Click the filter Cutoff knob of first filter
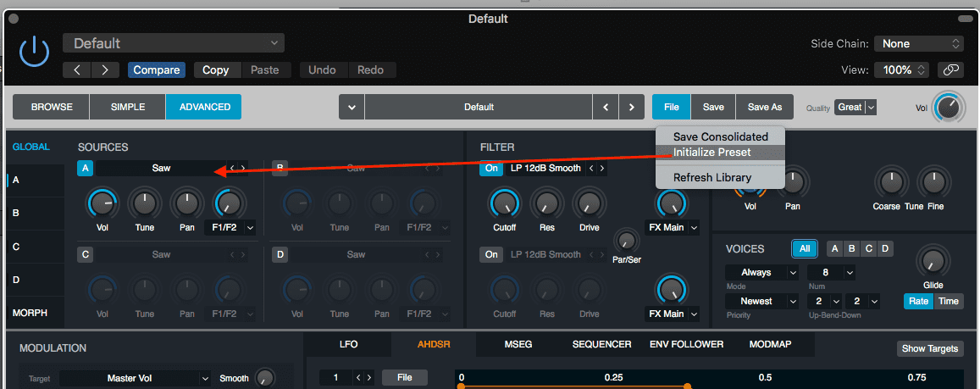This screenshot has height=389, width=980. [505, 202]
